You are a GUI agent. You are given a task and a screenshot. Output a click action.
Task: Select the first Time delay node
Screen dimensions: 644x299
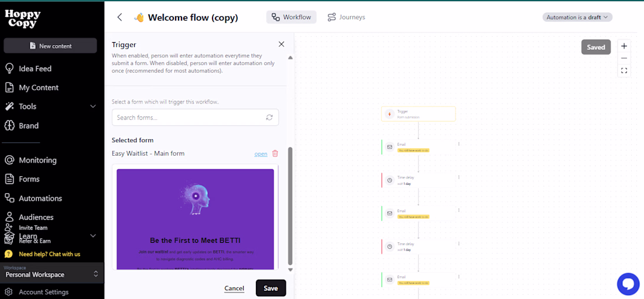pyautogui.click(x=419, y=180)
